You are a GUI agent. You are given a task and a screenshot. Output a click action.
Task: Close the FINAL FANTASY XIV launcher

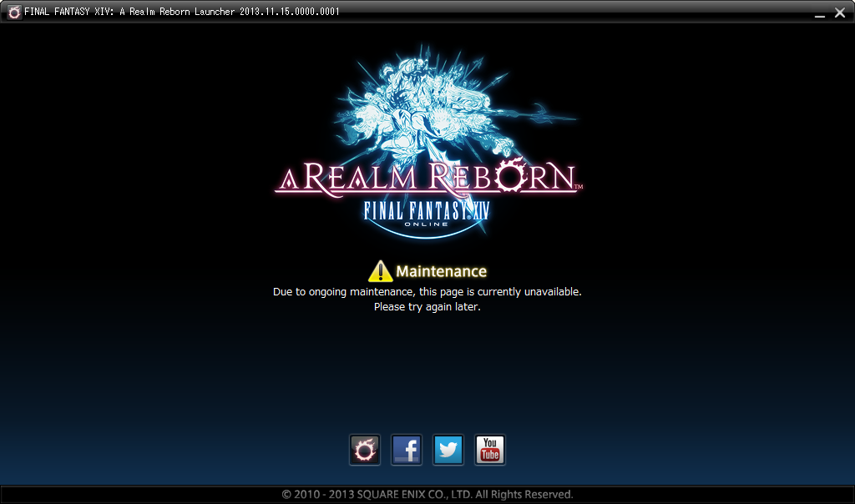click(x=840, y=12)
